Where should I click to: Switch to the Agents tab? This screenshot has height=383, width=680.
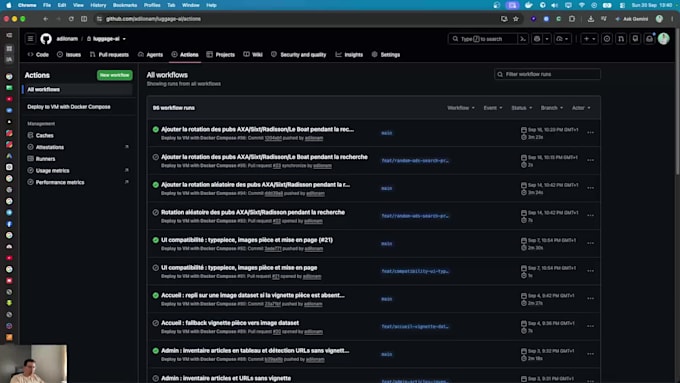click(150, 55)
